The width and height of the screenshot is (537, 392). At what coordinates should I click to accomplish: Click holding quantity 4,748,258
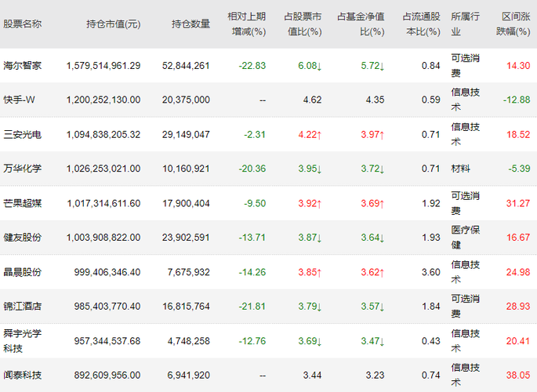coord(189,340)
